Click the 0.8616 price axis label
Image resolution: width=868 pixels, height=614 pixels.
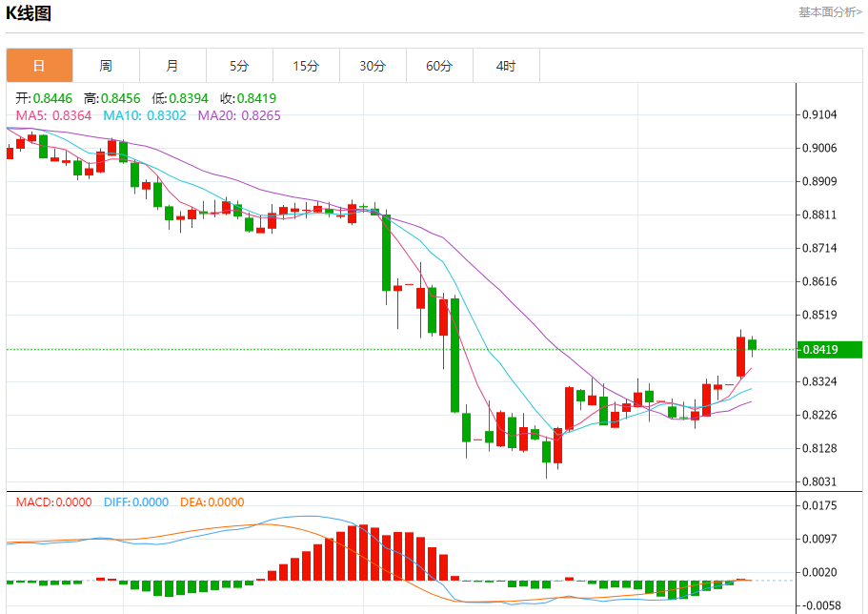click(819, 281)
